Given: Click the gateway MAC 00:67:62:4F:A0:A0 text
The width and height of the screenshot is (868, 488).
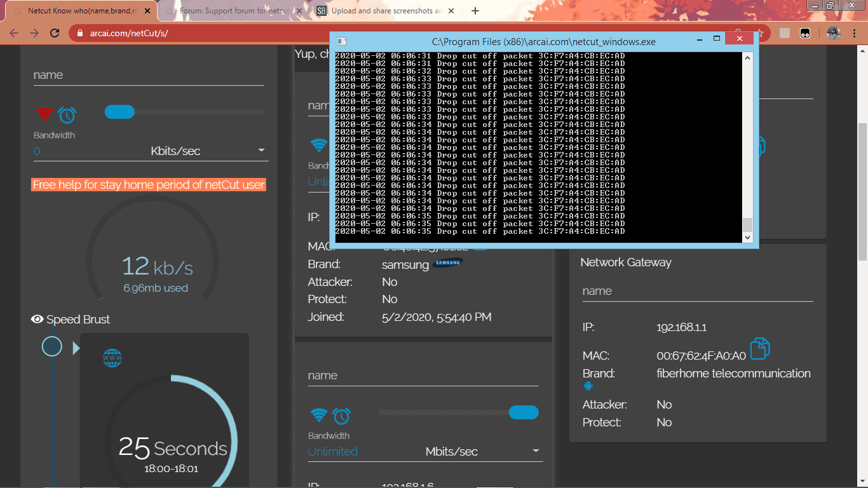Looking at the screenshot, I should (701, 356).
